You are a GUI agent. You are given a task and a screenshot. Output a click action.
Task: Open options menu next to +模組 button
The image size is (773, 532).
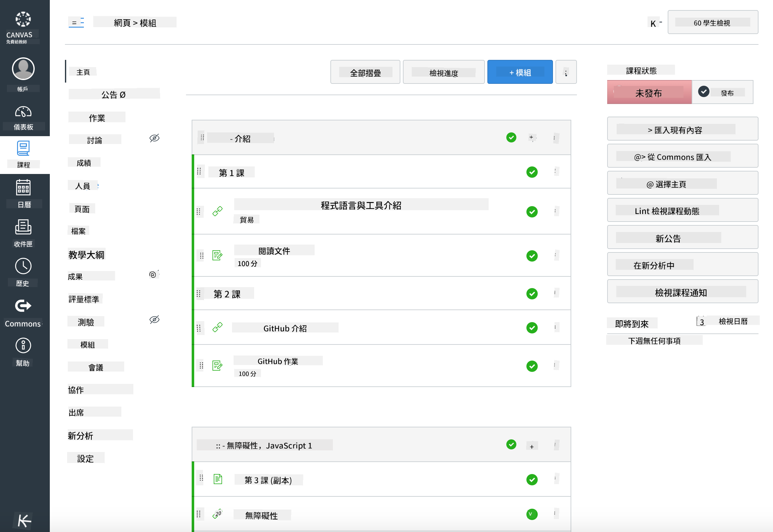(566, 72)
